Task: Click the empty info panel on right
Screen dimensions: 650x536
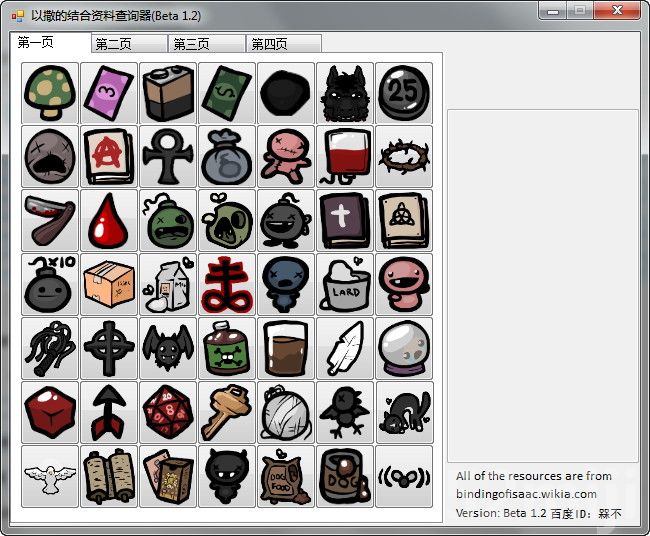Action: (542, 285)
